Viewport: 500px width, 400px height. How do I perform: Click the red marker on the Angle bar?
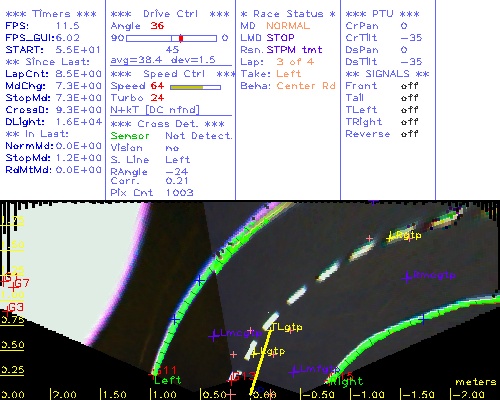pyautogui.click(x=181, y=38)
